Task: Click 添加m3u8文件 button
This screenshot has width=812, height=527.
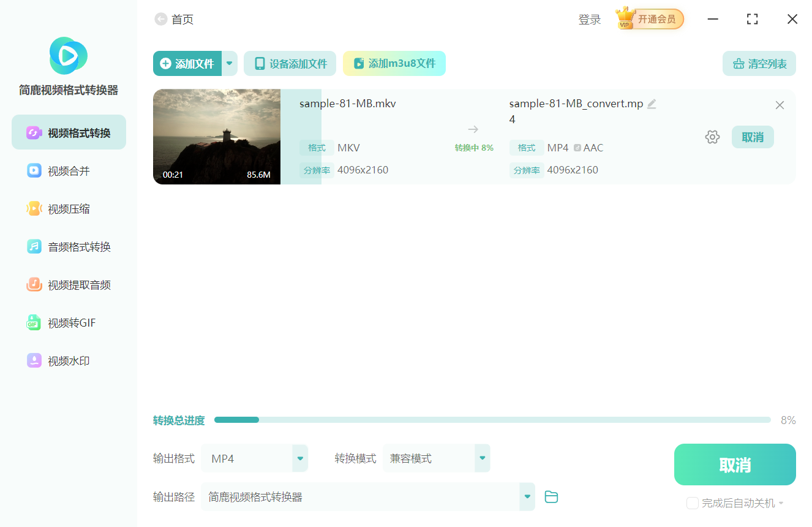Action: 394,63
